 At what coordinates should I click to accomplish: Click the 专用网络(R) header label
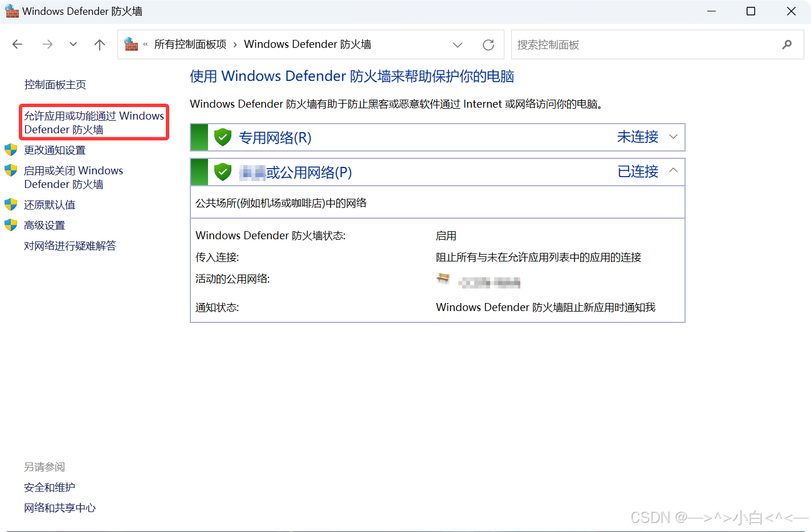click(x=275, y=138)
